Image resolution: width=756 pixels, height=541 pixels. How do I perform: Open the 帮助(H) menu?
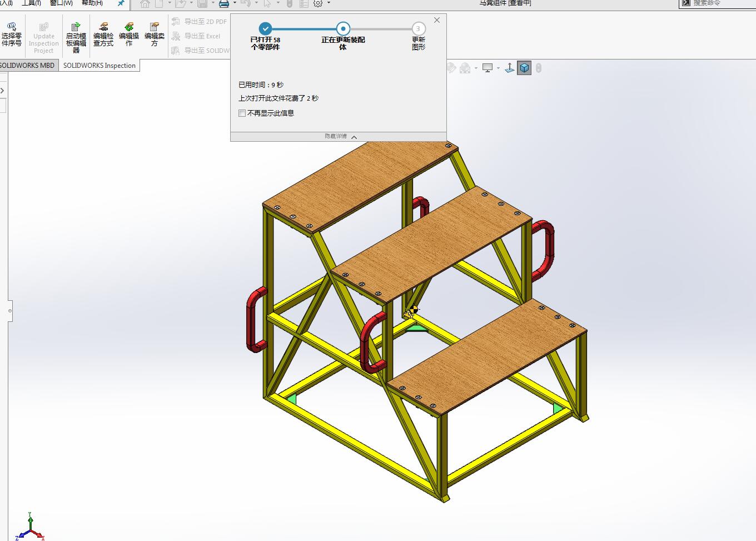pyautogui.click(x=92, y=3)
